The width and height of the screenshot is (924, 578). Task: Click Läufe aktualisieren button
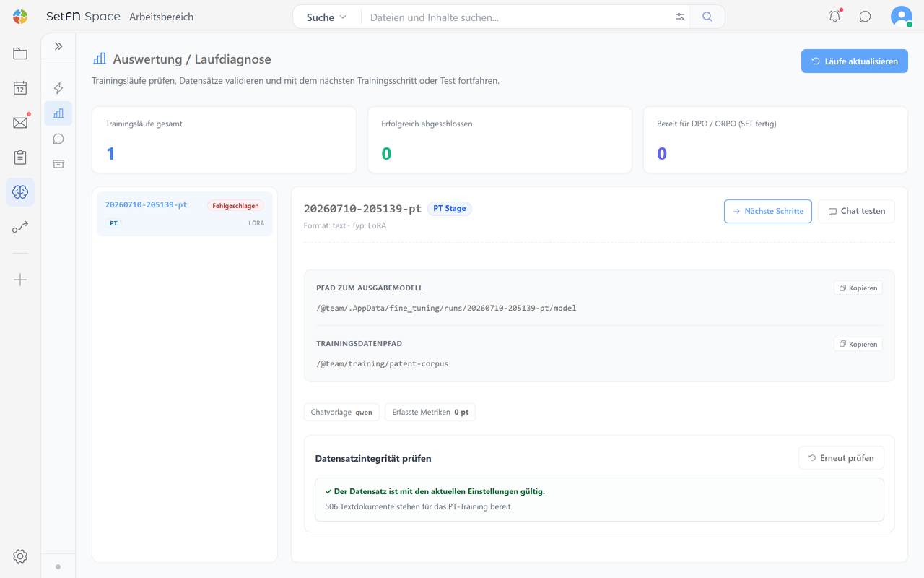[x=855, y=61]
